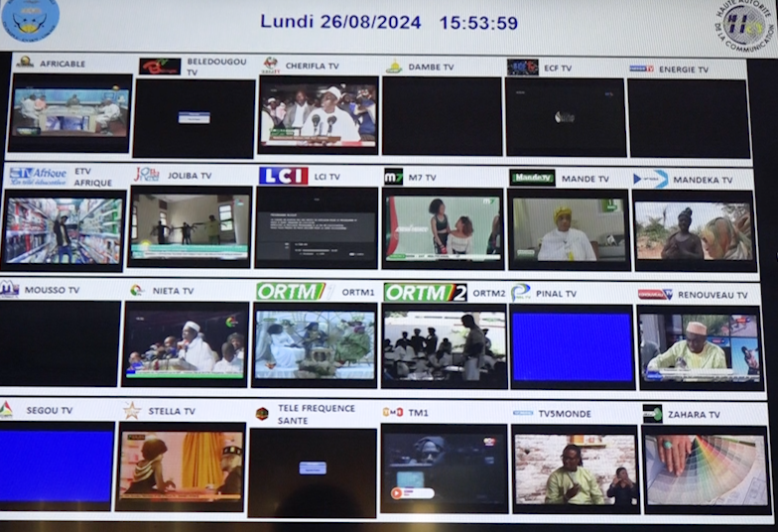
Task: Select the Mande TV green logo
Action: [532, 178]
